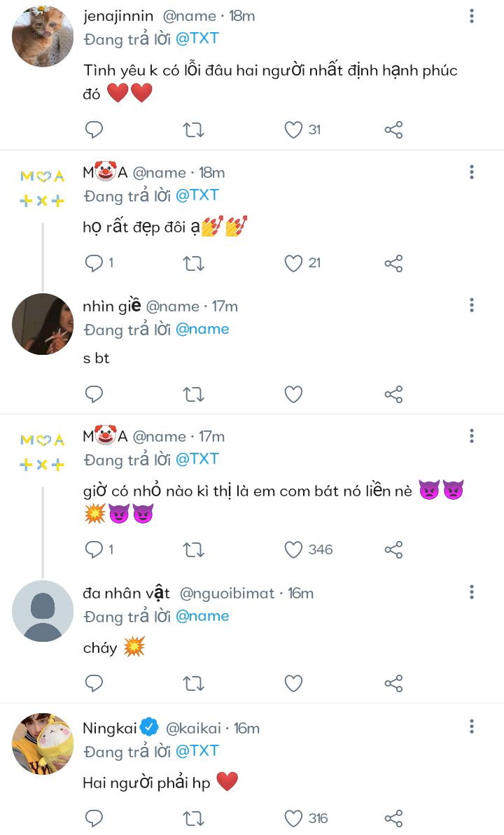The width and height of the screenshot is (504, 835).
Task: Like jenajinnin's tweet with 31 likes
Action: click(x=293, y=129)
